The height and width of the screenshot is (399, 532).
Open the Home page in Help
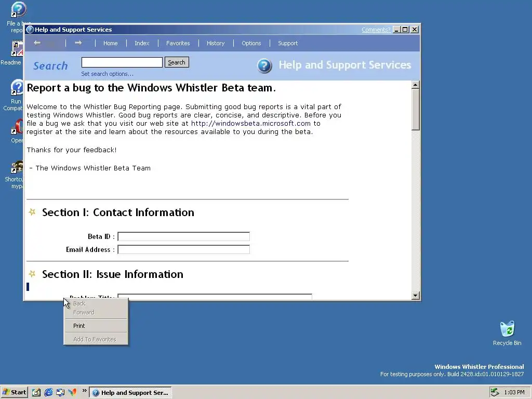[110, 43]
